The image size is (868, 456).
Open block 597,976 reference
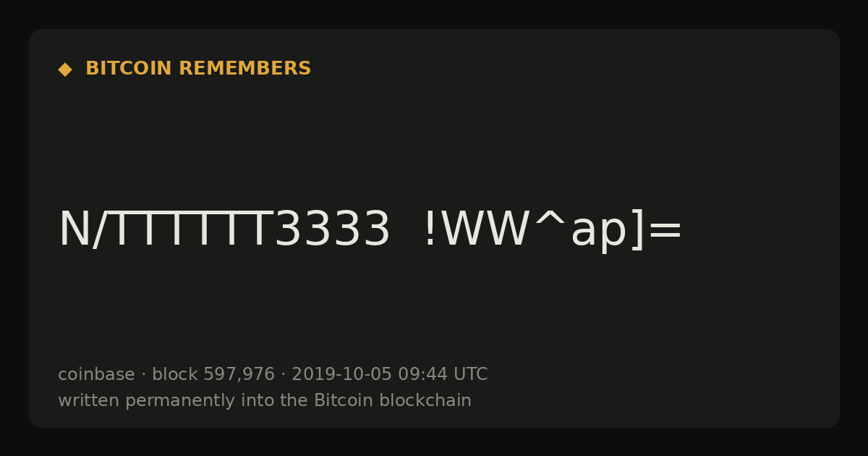[x=213, y=375]
